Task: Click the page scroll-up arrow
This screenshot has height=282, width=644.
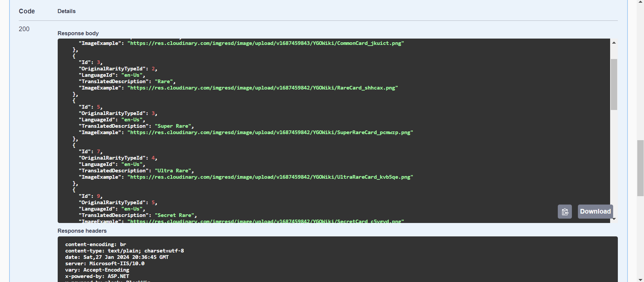Action: (640, 2)
